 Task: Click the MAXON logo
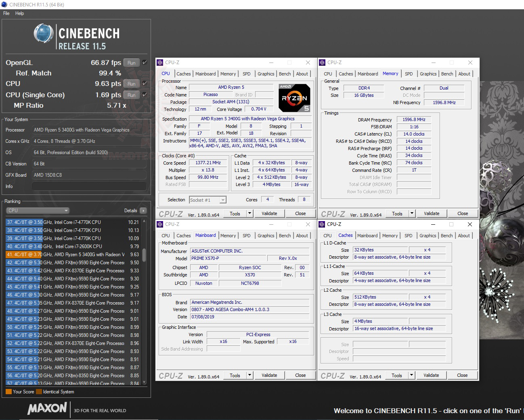click(47, 409)
